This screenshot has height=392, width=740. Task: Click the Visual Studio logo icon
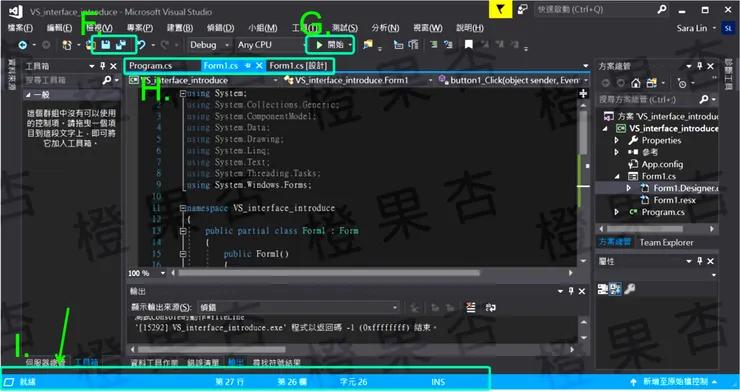[x=15, y=11]
